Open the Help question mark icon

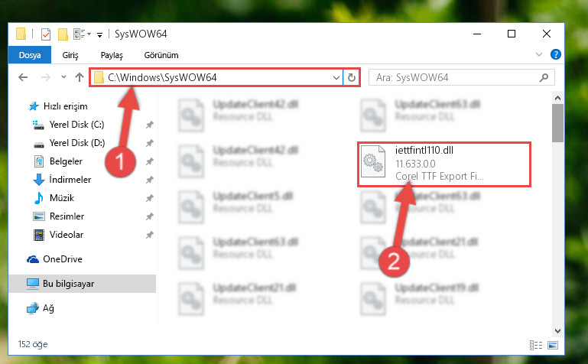click(555, 55)
